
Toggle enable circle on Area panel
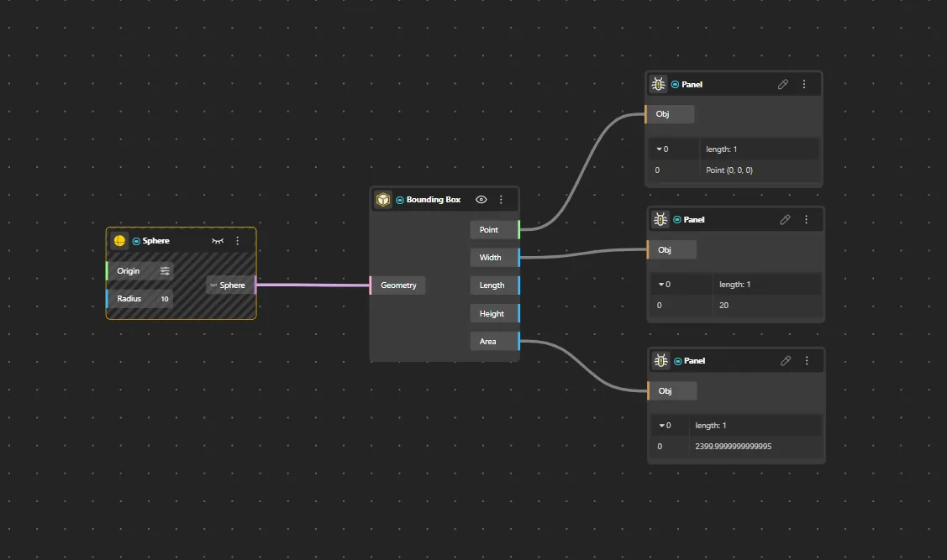[x=677, y=361]
